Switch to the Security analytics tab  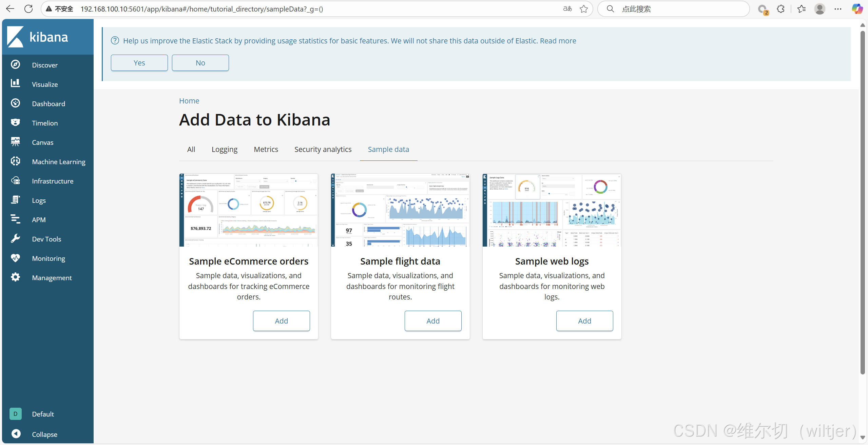323,150
